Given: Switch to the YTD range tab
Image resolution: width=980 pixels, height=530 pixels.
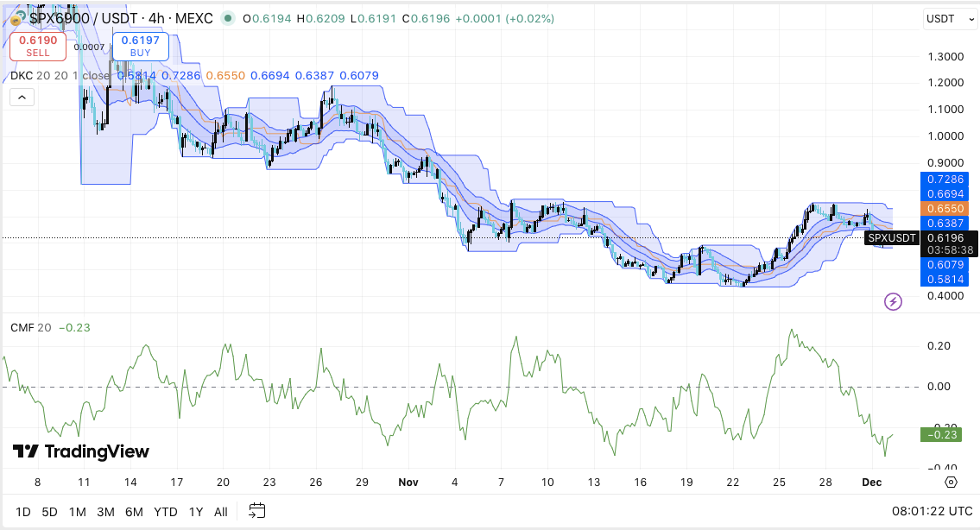Looking at the screenshot, I should tap(165, 511).
